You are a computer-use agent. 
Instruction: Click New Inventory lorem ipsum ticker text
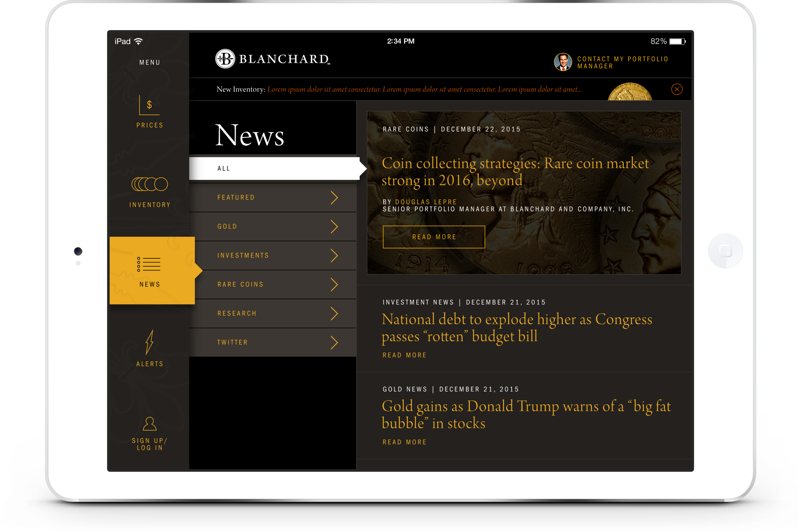[424, 89]
